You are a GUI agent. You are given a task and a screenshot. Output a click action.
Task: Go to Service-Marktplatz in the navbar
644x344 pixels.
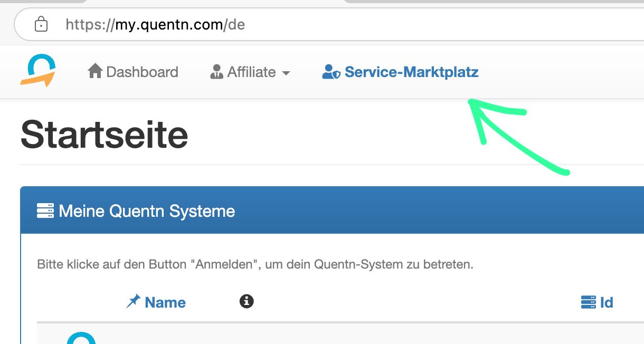point(411,72)
